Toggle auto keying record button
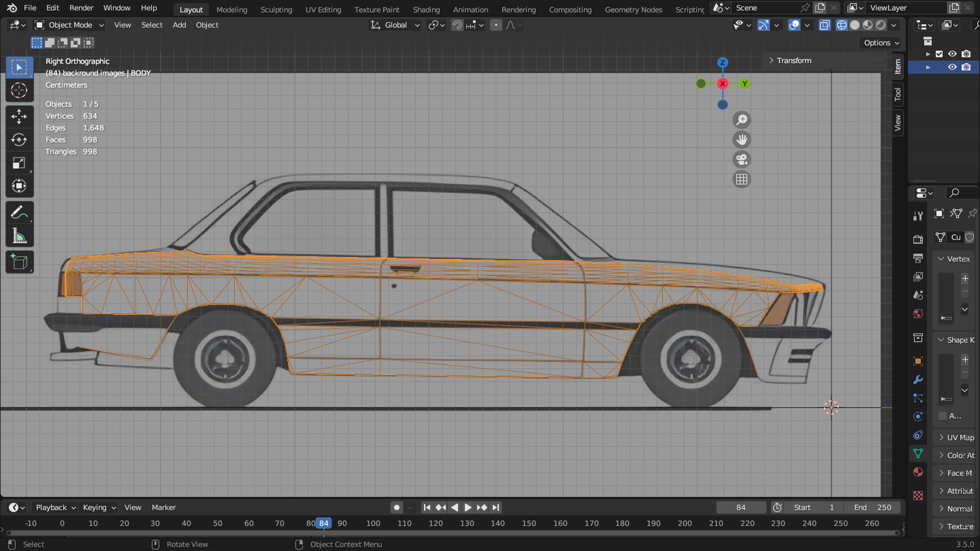 [396, 508]
